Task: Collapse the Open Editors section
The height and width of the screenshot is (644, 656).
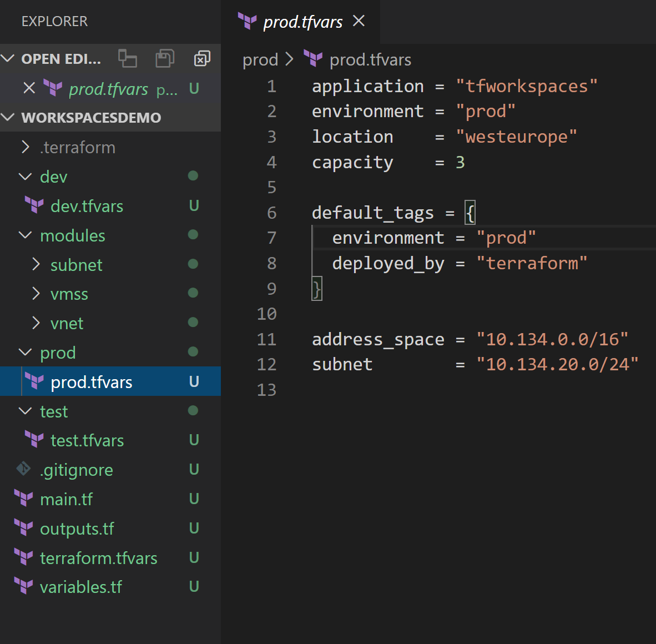Action: pyautogui.click(x=8, y=58)
